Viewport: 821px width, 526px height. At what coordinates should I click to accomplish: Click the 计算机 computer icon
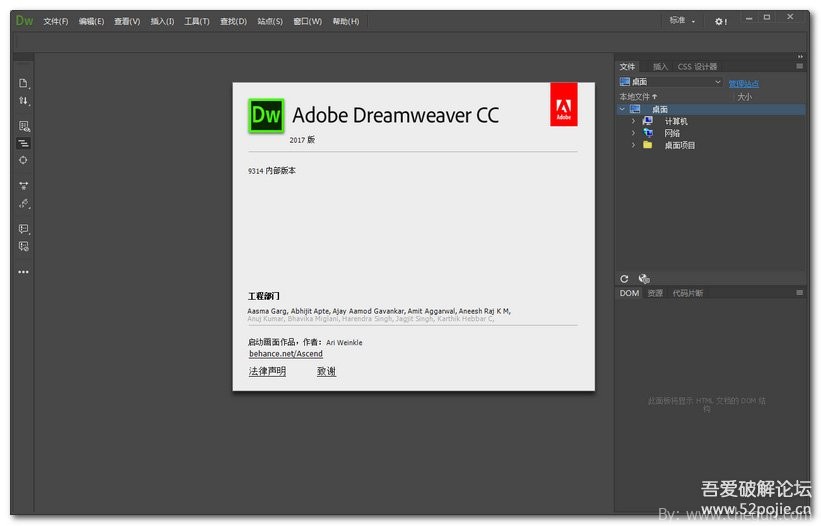coord(648,121)
